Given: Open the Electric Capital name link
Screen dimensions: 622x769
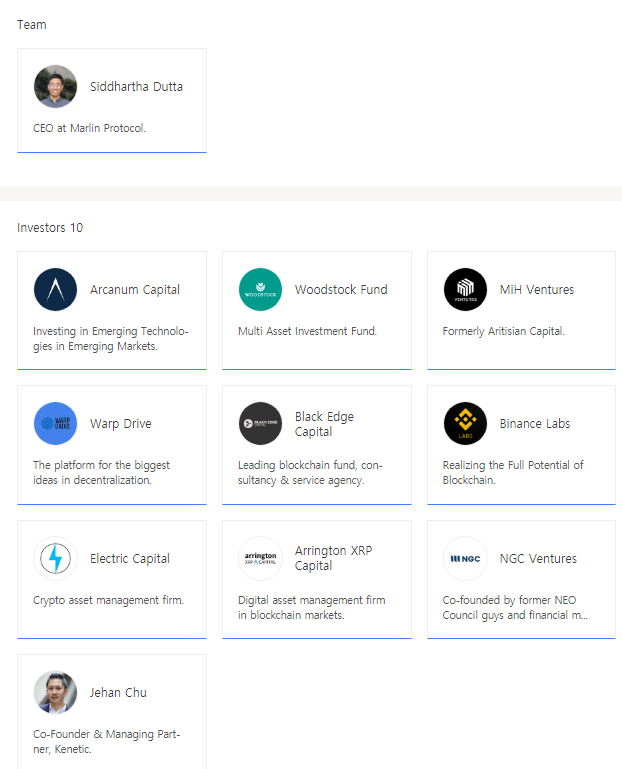Looking at the screenshot, I should point(130,559).
